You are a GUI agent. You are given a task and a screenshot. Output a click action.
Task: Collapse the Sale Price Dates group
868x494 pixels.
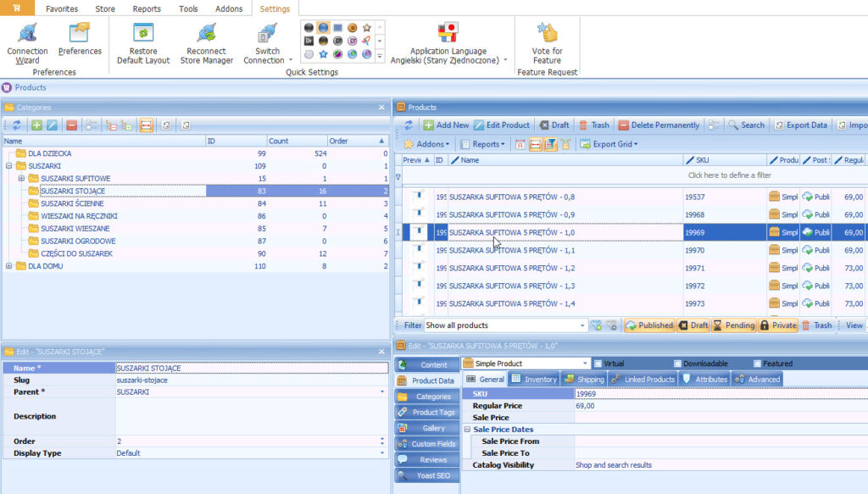467,430
